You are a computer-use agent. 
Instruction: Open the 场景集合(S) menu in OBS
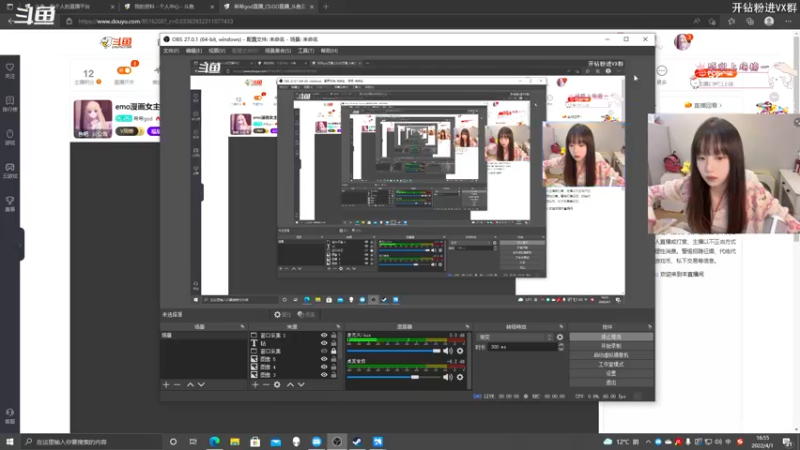(278, 51)
